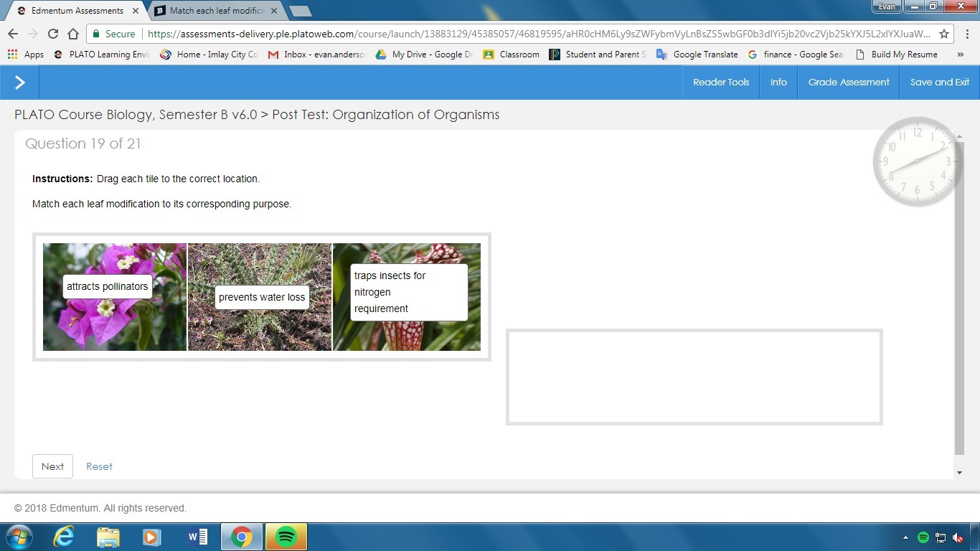
Task: Open Spotify from the taskbar
Action: (286, 537)
